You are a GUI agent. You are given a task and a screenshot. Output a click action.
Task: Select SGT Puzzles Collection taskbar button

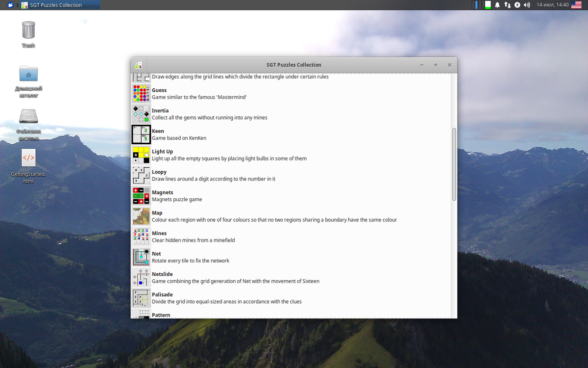61,5
